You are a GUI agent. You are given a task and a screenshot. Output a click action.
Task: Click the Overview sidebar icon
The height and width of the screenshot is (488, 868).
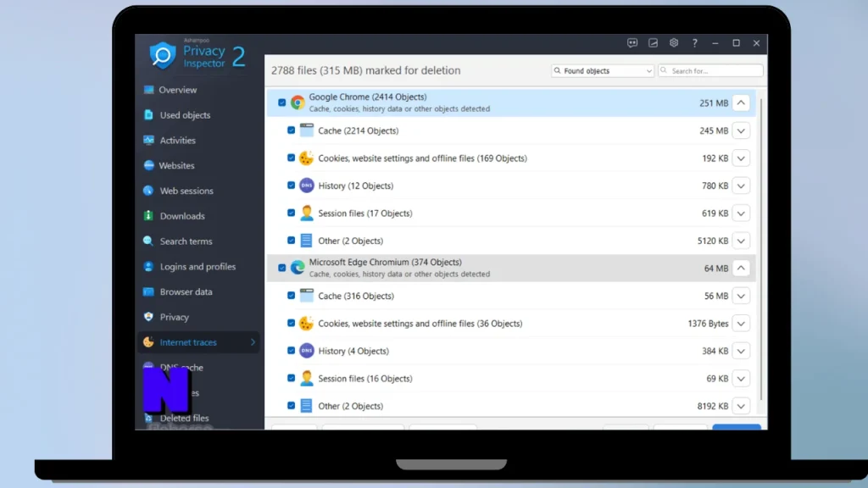[148, 90]
